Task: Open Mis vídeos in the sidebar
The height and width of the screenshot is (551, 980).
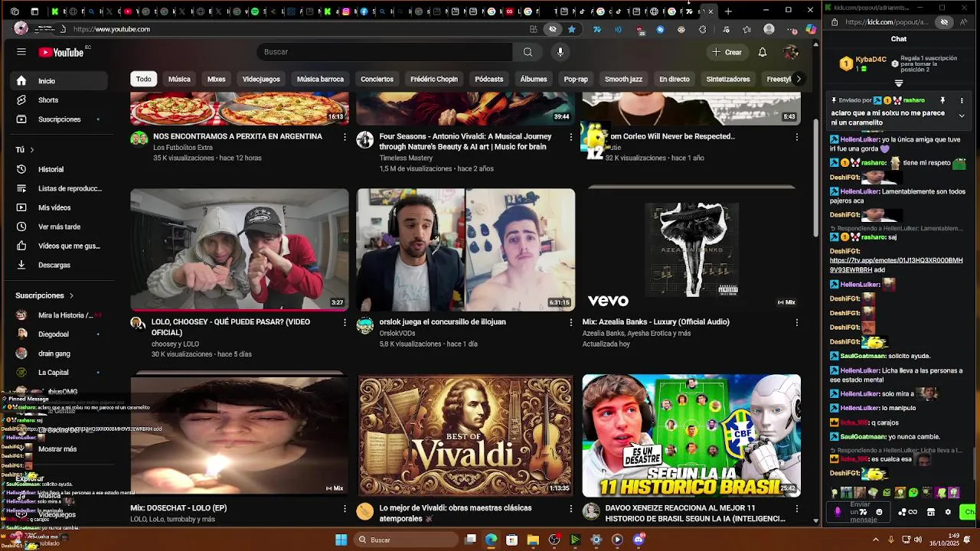Action: (60, 207)
